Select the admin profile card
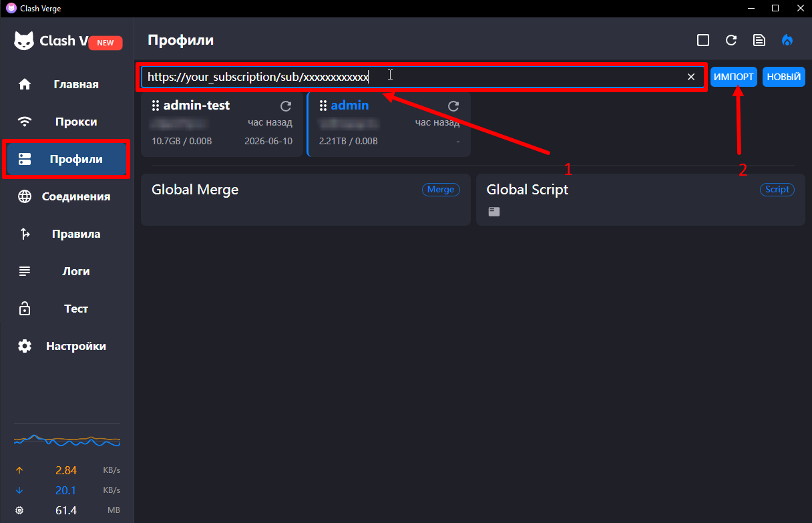812x523 pixels. [389, 124]
